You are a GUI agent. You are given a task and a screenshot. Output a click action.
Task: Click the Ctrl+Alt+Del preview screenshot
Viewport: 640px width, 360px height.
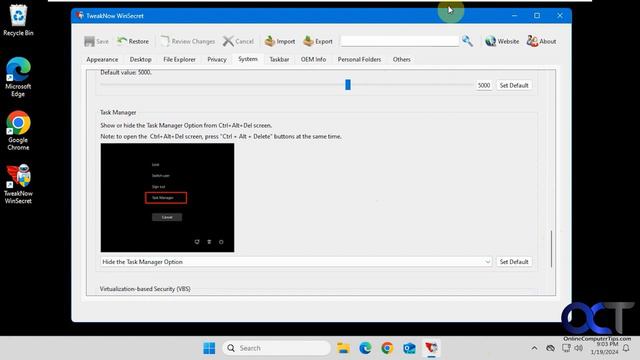click(167, 198)
